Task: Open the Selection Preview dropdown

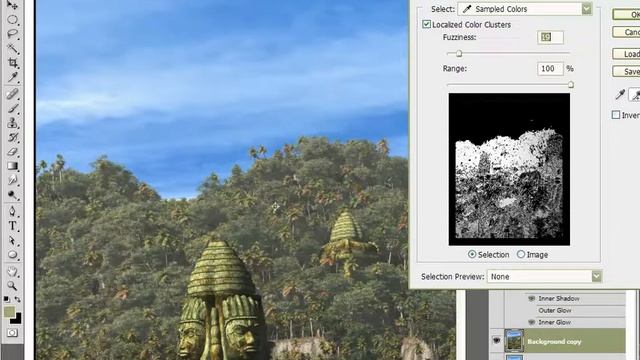Action: 544,277
